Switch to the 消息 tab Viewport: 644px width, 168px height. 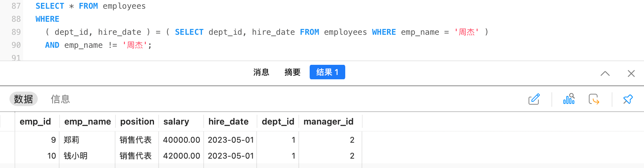pos(261,72)
